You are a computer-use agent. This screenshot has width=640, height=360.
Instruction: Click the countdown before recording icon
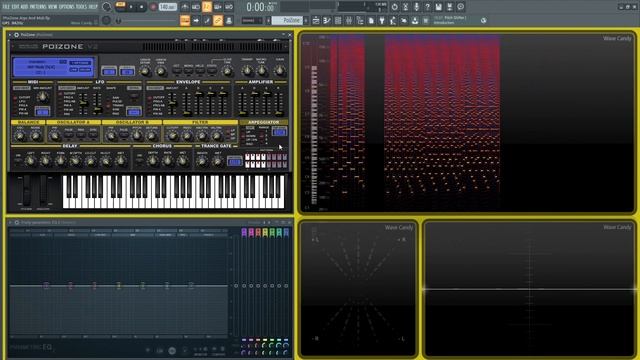pyautogui.click(x=207, y=7)
